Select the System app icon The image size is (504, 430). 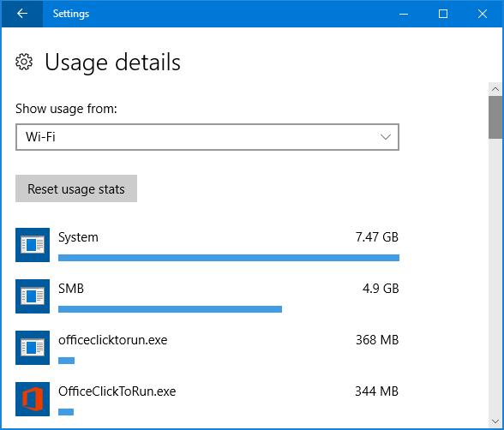33,245
